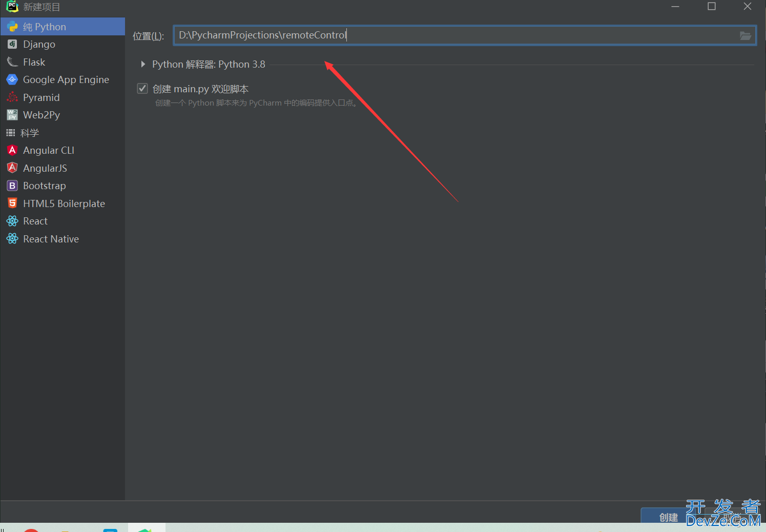Choose Bootstrap project type
Image resolution: width=766 pixels, height=532 pixels.
point(63,186)
